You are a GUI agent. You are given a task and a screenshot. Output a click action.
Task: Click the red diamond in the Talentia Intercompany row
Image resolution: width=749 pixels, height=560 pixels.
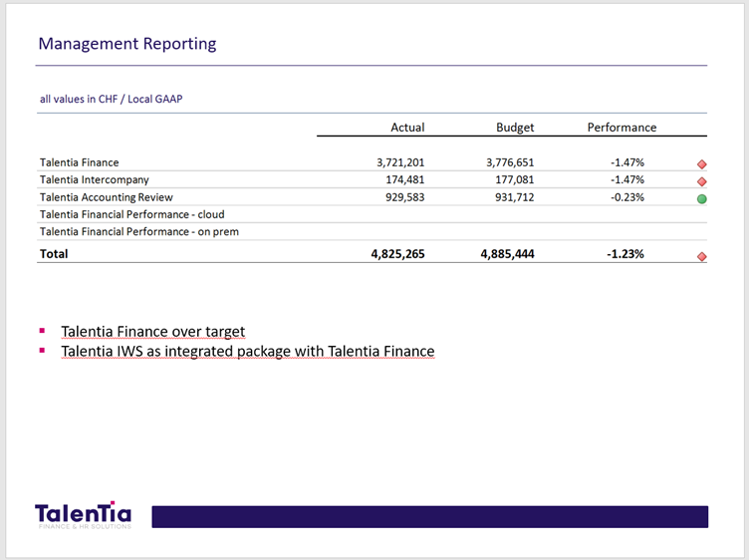click(x=701, y=181)
